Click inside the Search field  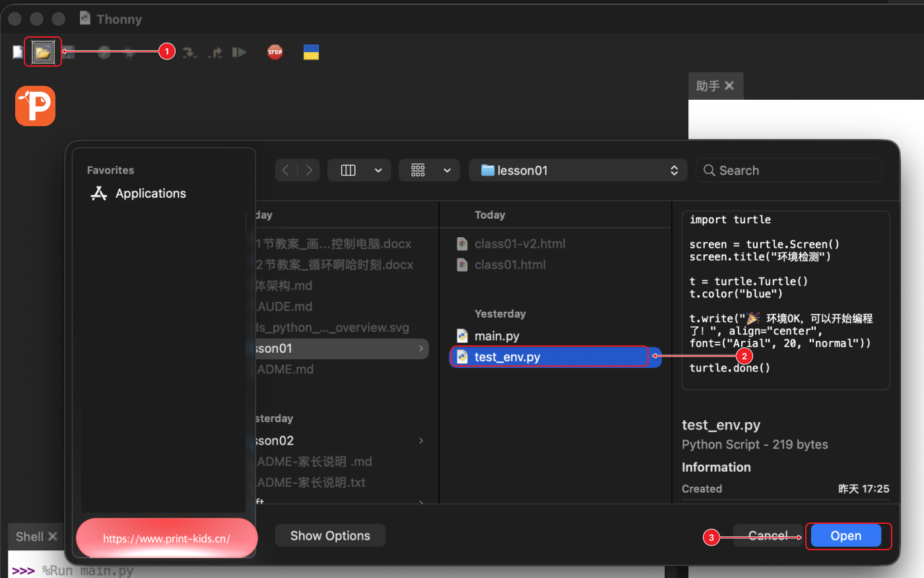tap(789, 170)
